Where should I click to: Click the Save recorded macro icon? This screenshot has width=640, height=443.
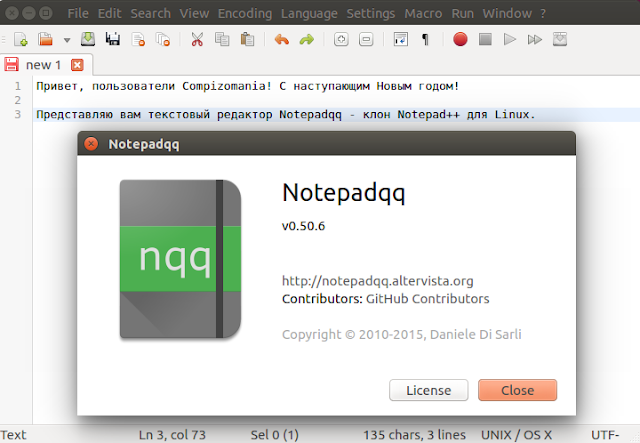(x=560, y=40)
